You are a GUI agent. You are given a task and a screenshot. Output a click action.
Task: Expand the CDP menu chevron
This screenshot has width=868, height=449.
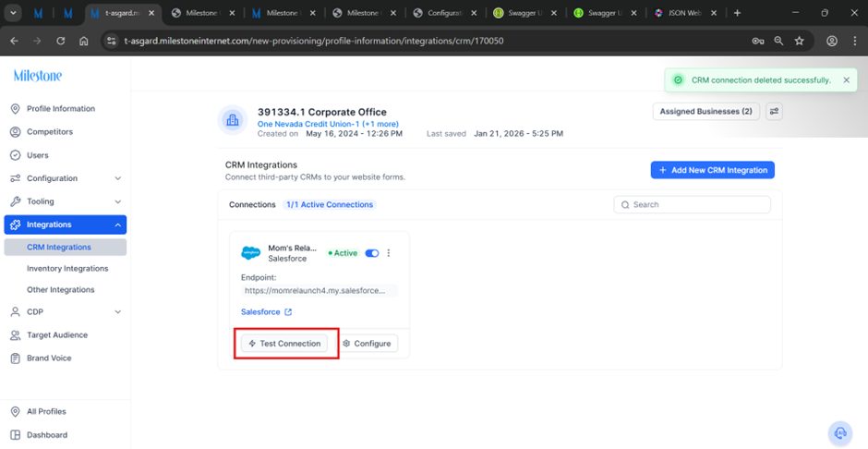click(x=117, y=311)
